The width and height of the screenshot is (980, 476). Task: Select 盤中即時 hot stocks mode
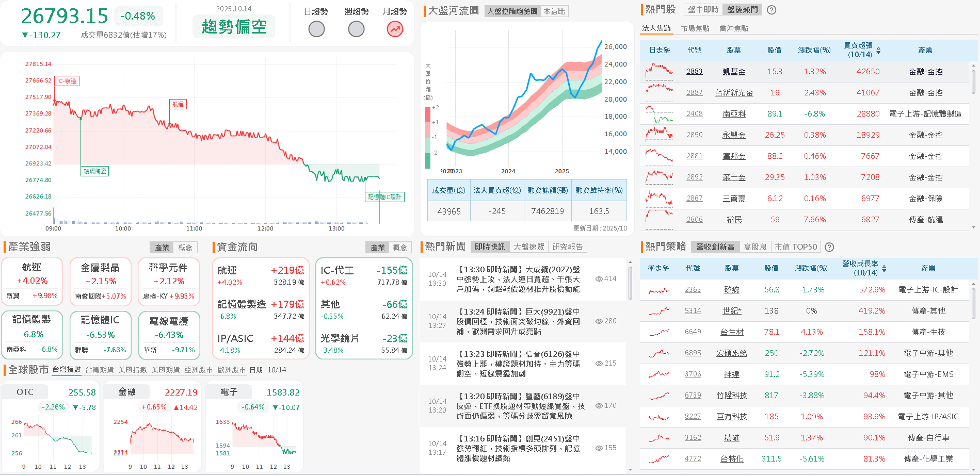(x=703, y=10)
